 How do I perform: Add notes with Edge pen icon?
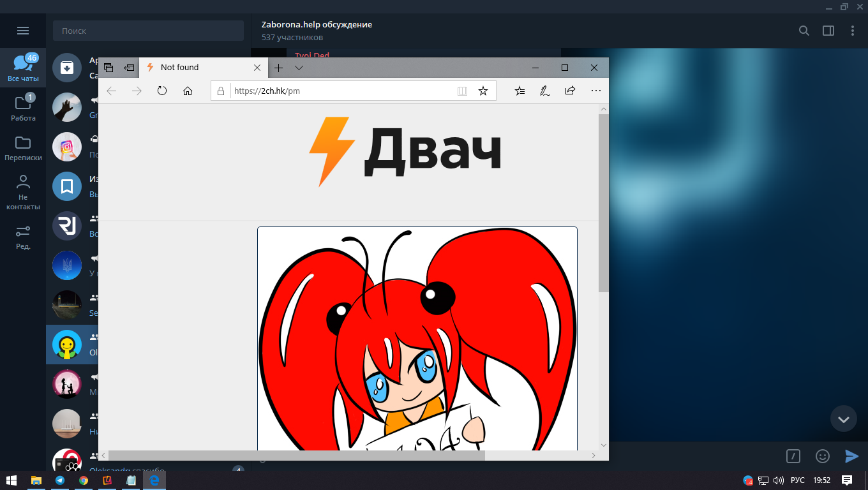coord(545,91)
